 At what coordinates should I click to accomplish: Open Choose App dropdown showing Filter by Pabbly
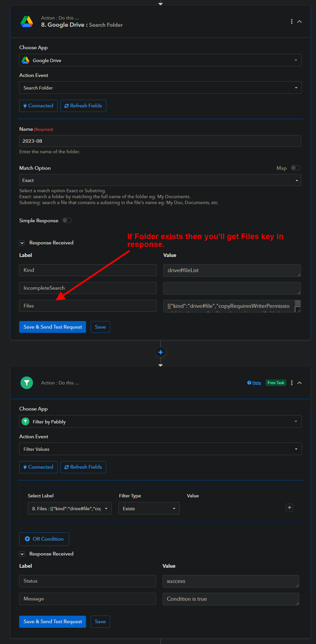(x=160, y=421)
